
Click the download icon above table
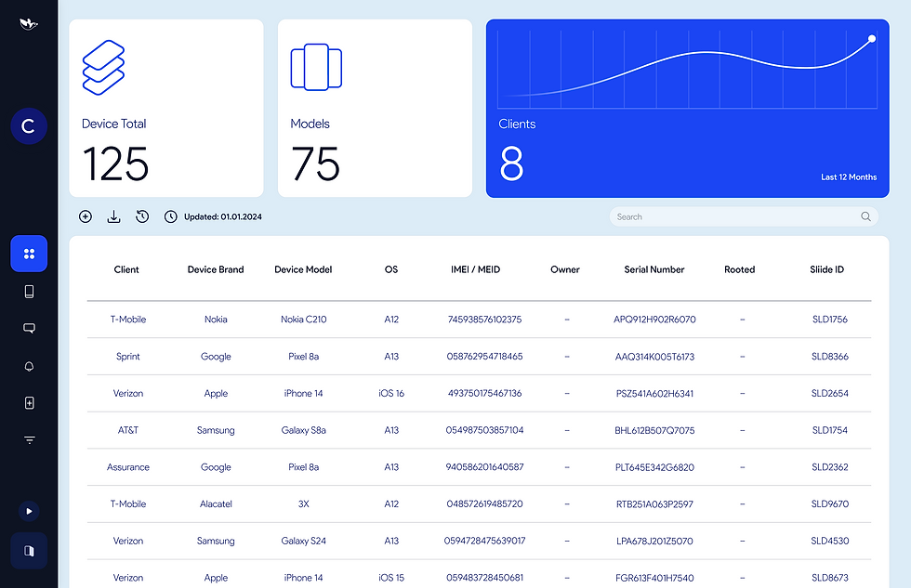click(113, 216)
